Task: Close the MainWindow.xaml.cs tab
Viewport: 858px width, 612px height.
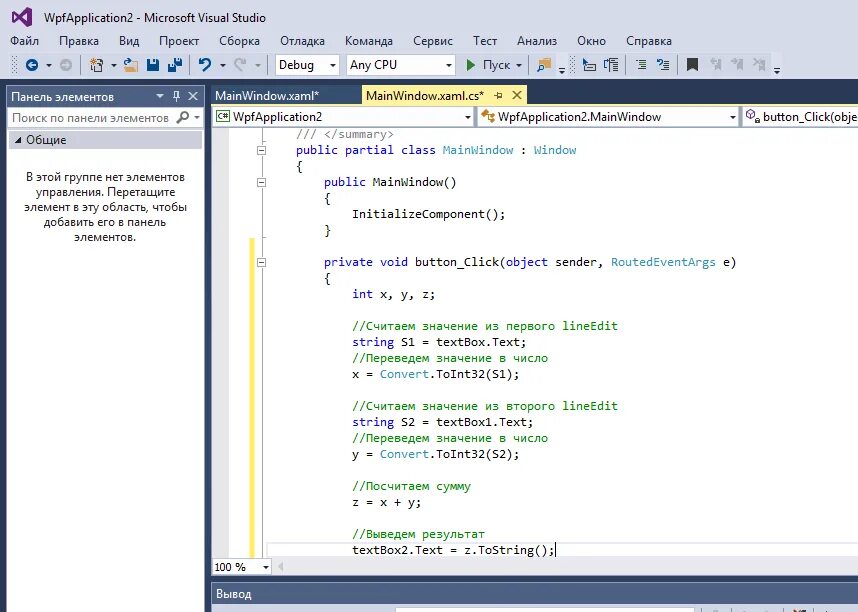Action: tap(517, 96)
